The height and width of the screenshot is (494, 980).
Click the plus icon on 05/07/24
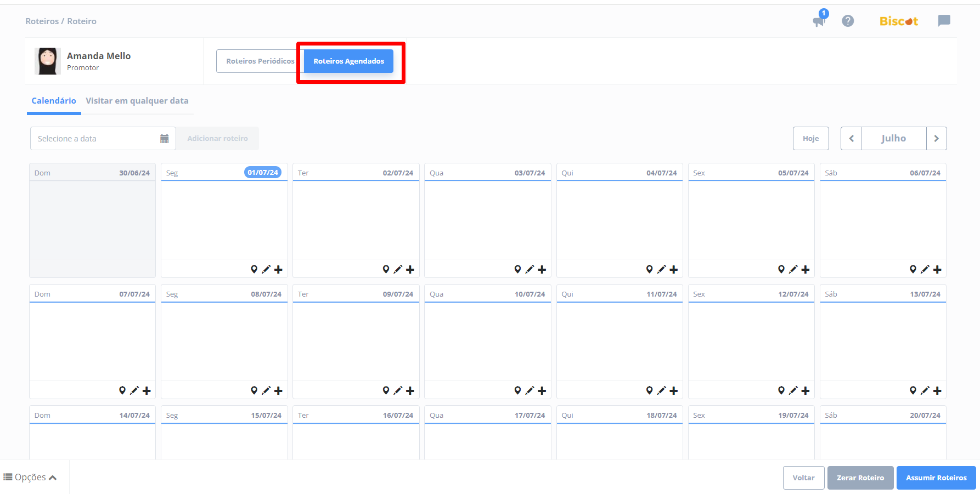click(x=806, y=269)
